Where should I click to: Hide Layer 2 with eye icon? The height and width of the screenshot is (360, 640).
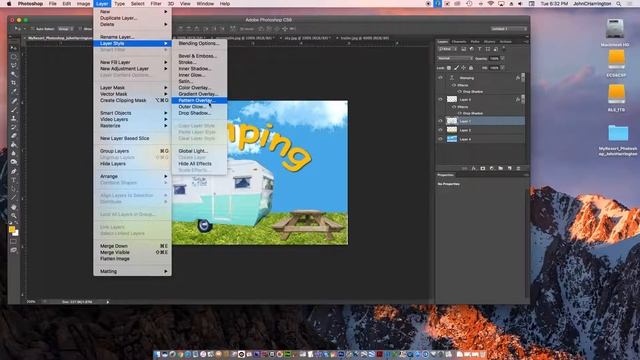click(x=440, y=130)
